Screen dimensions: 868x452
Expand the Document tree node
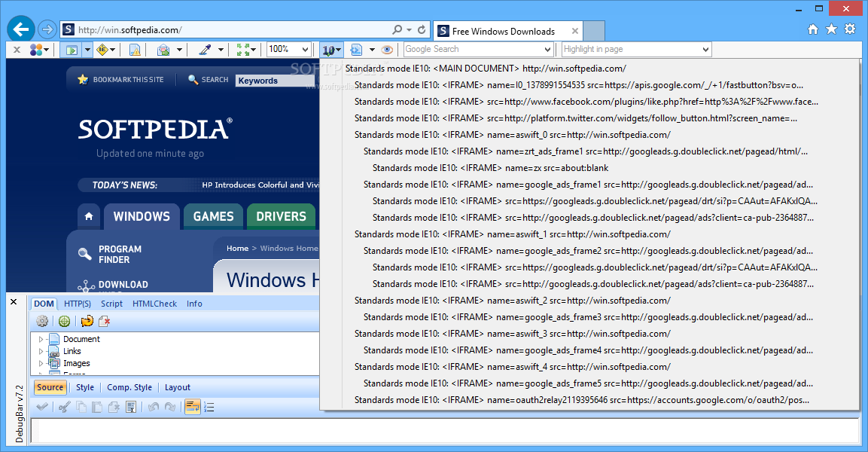41,339
